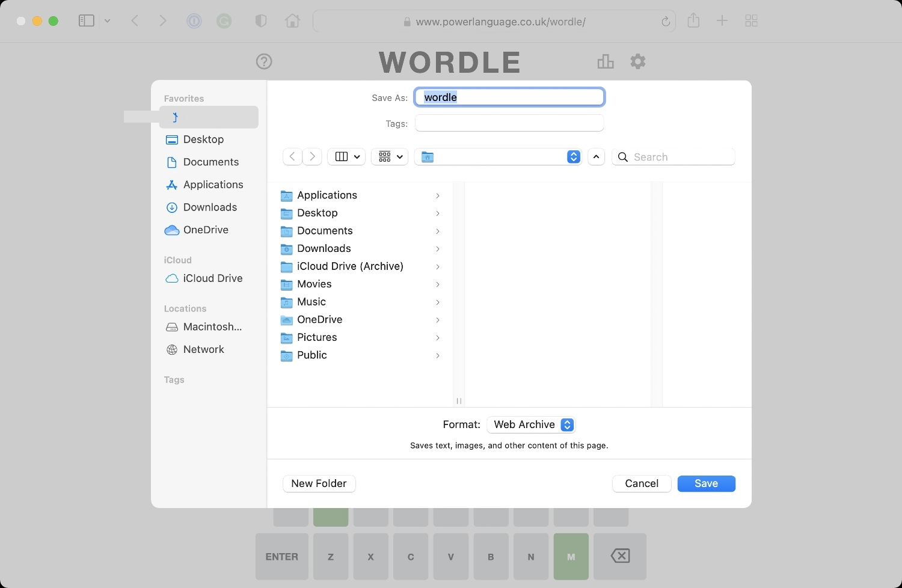
Task: Click Safari home button
Action: 292,21
